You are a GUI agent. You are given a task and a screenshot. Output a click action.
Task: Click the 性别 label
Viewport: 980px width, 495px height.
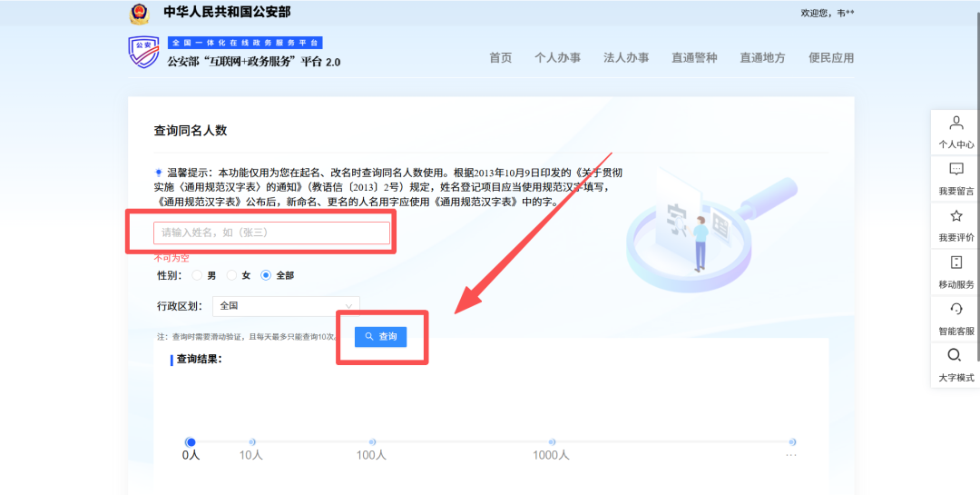(170, 275)
